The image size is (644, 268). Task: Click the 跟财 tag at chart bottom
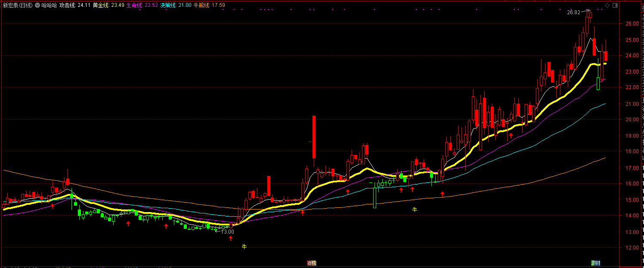tap(596, 263)
